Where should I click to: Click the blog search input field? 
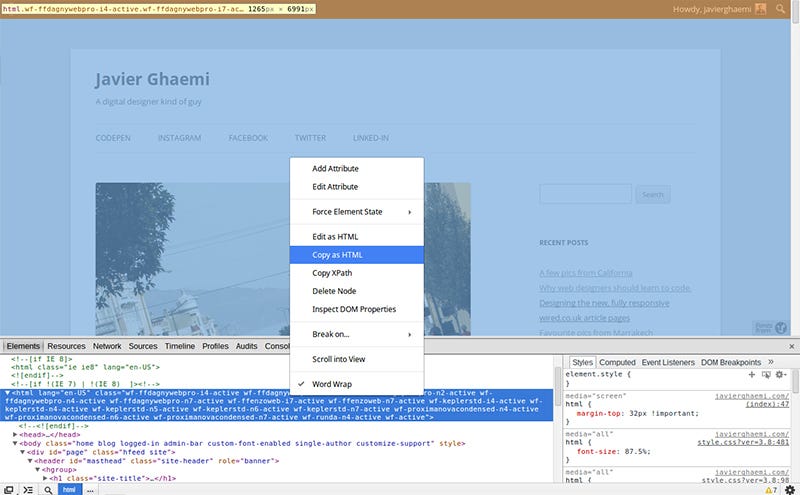tap(585, 194)
